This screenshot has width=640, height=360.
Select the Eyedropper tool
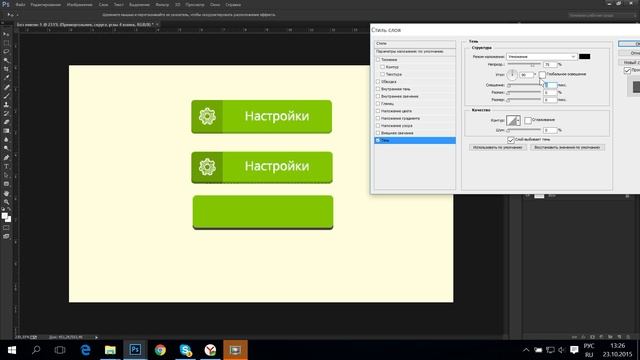(x=6, y=78)
